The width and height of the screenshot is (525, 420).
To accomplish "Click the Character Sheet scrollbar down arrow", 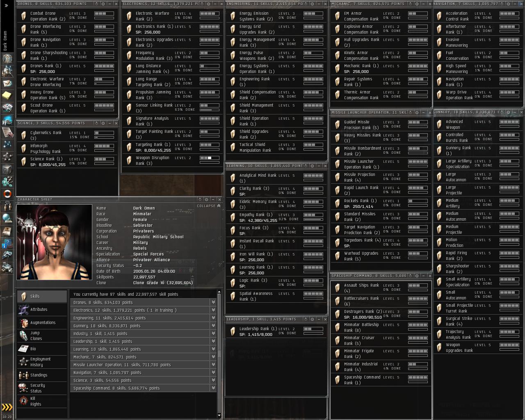I will click(219, 415).
